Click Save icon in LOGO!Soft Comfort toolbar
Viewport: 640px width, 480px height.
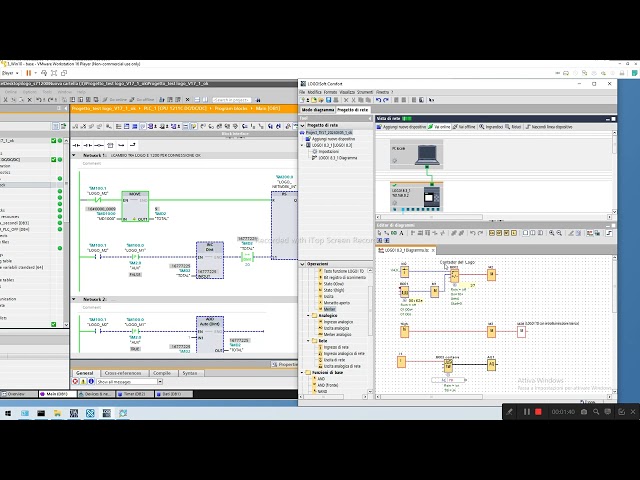pyautogui.click(x=328, y=100)
